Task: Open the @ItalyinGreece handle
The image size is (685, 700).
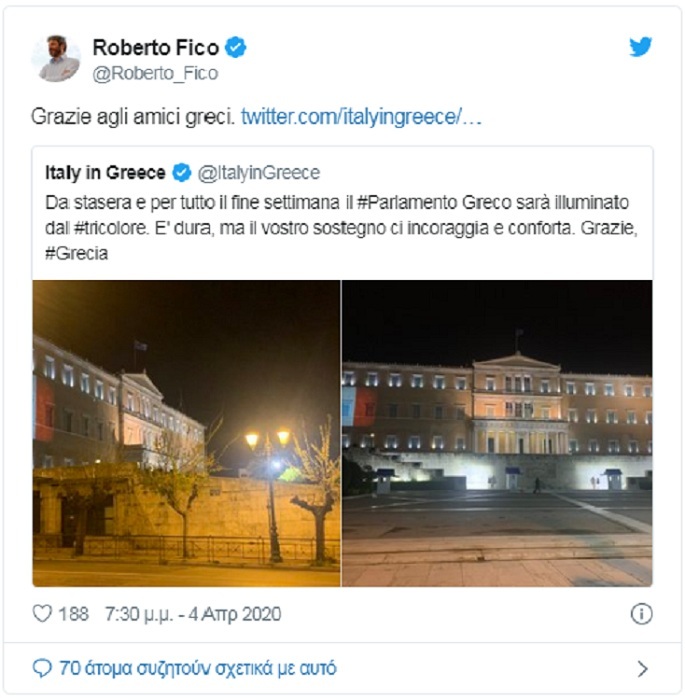Action: (259, 173)
